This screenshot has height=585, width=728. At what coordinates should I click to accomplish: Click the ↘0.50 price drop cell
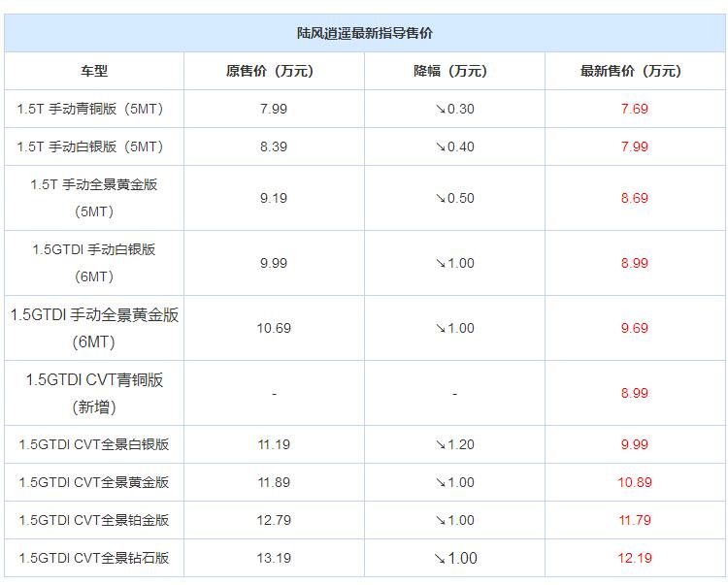(x=454, y=198)
